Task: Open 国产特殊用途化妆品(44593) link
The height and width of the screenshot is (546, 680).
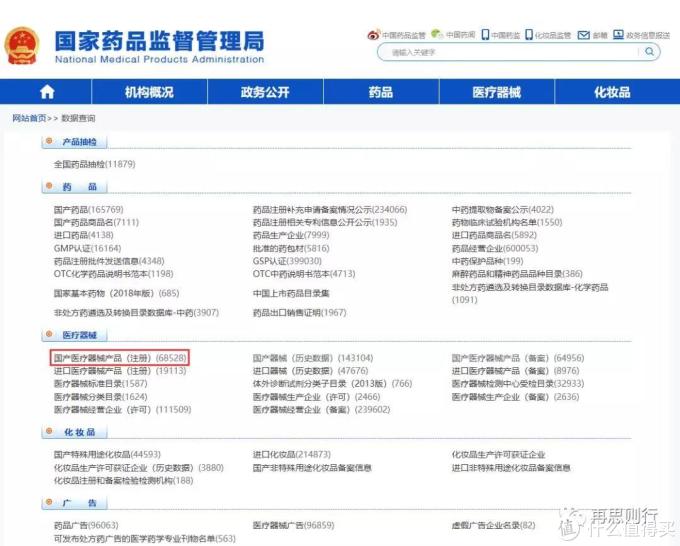Action: click(107, 454)
